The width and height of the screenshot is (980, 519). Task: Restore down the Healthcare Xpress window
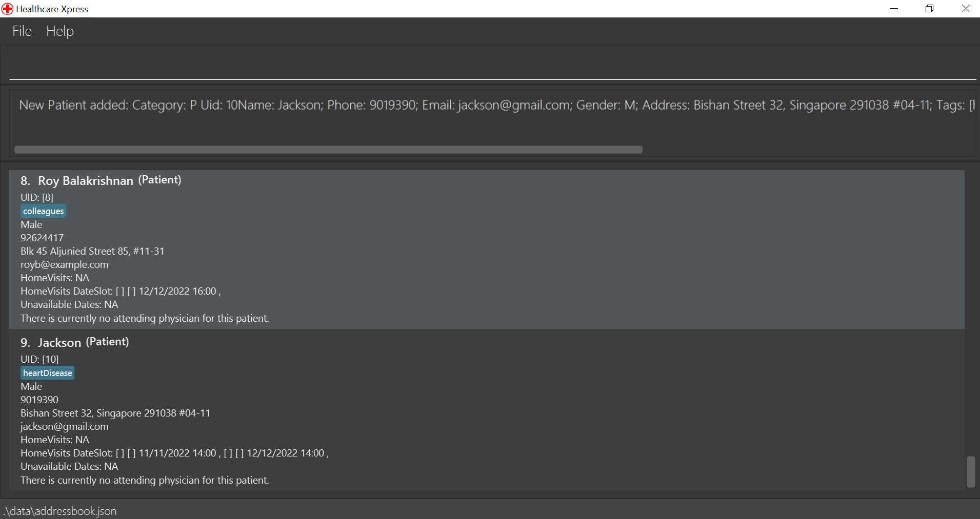tap(930, 9)
